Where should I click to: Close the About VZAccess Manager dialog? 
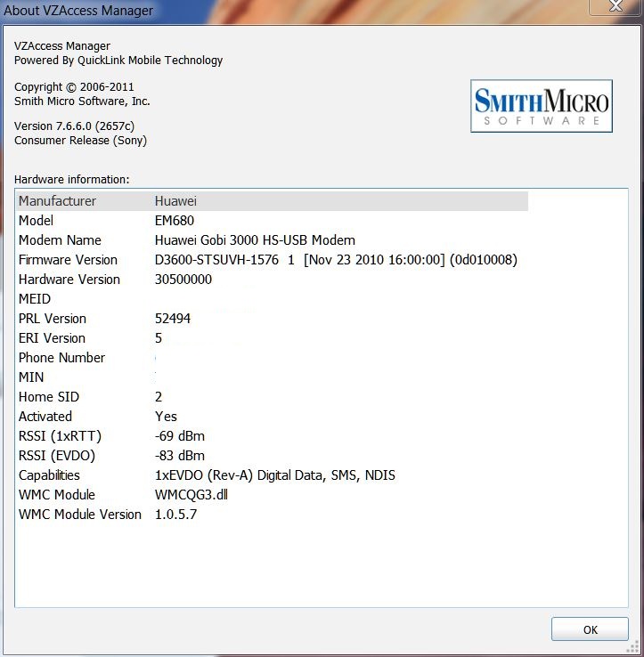tap(615, 6)
